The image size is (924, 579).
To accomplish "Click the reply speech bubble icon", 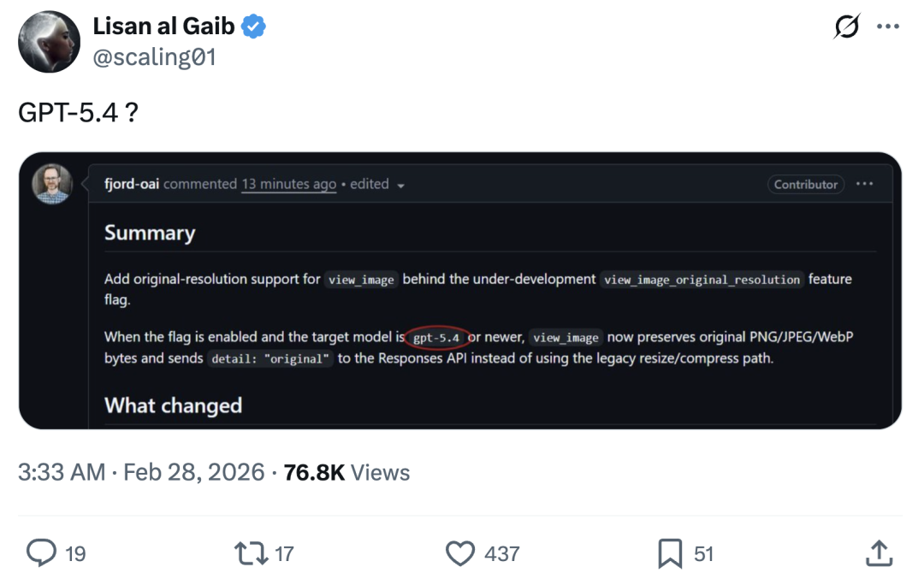I will point(41,553).
